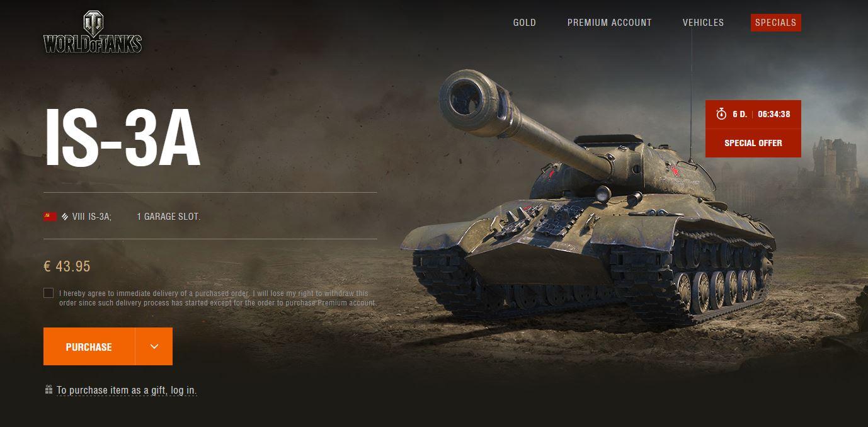Click the Special Offer badge

tap(753, 143)
